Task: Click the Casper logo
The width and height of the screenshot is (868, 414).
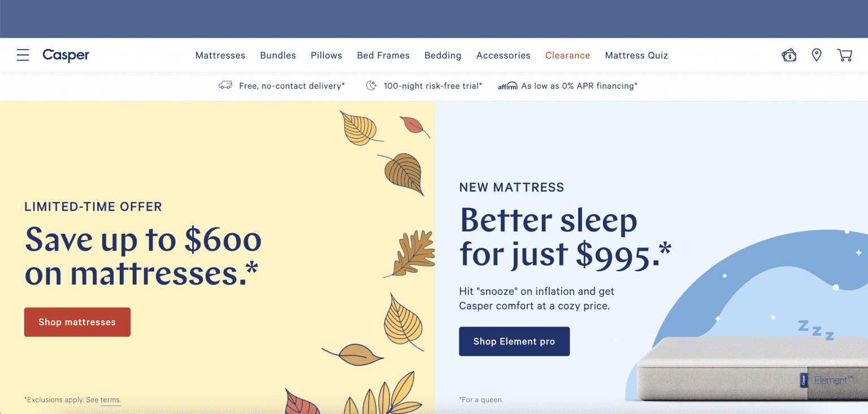Action: (x=66, y=55)
